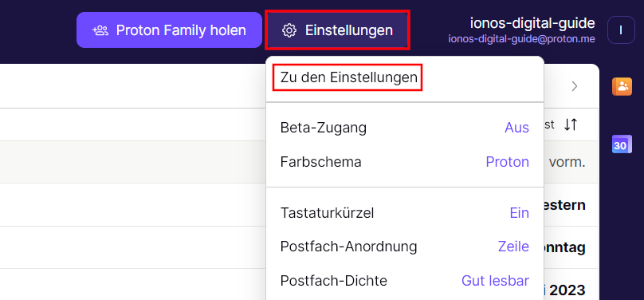The width and height of the screenshot is (644, 300).
Task: Click the family people icon on the purple button
Action: tap(100, 30)
